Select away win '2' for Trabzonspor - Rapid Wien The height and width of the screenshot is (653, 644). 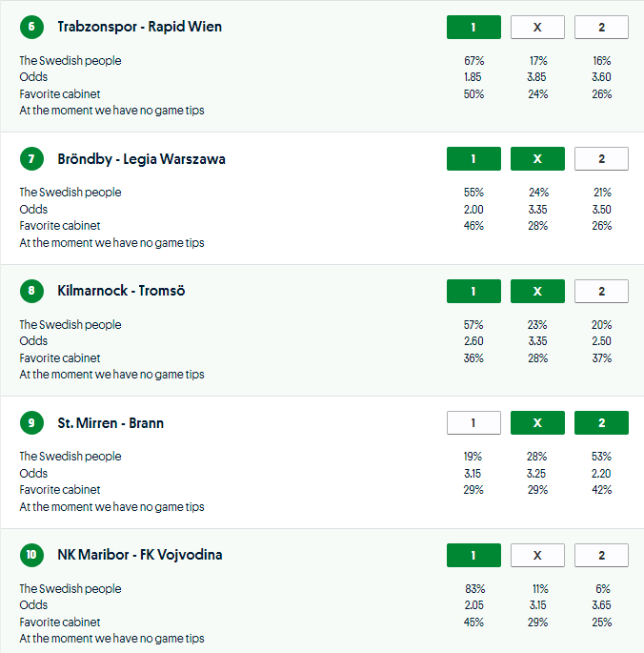pyautogui.click(x=601, y=27)
